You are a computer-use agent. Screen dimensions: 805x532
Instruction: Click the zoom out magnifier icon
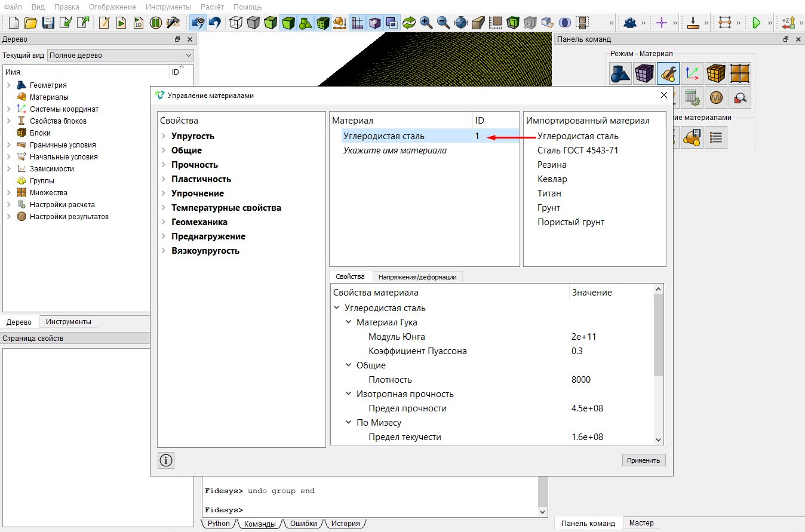click(444, 23)
